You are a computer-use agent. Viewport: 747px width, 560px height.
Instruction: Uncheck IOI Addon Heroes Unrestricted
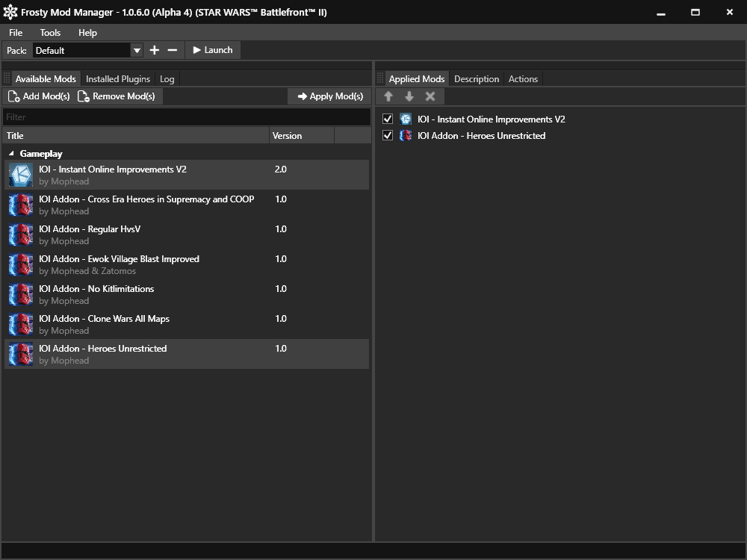pyautogui.click(x=388, y=136)
